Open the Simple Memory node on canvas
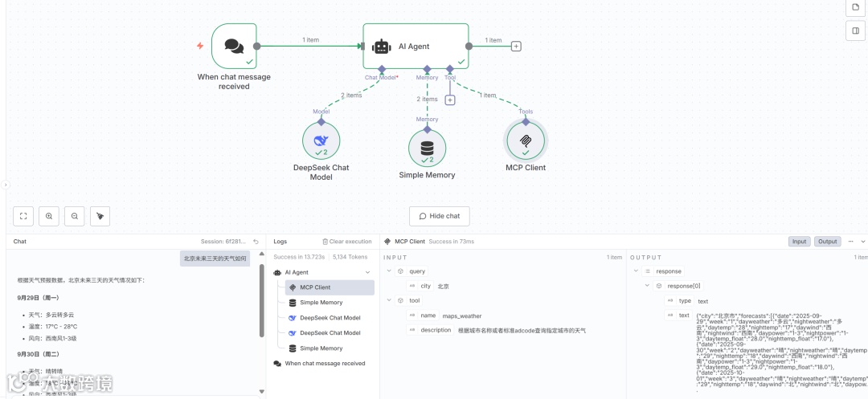This screenshot has width=868, height=399. click(x=427, y=148)
